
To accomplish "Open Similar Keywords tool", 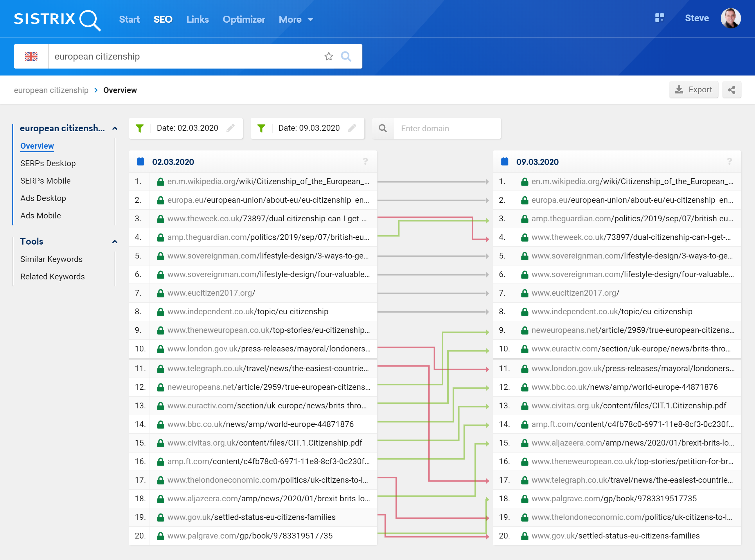I will (x=51, y=259).
